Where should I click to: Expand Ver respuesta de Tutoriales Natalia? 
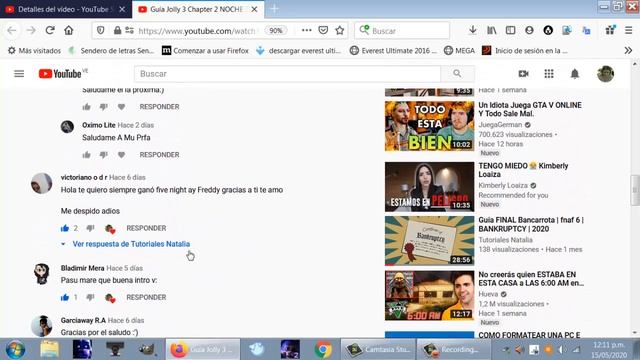tap(131, 244)
